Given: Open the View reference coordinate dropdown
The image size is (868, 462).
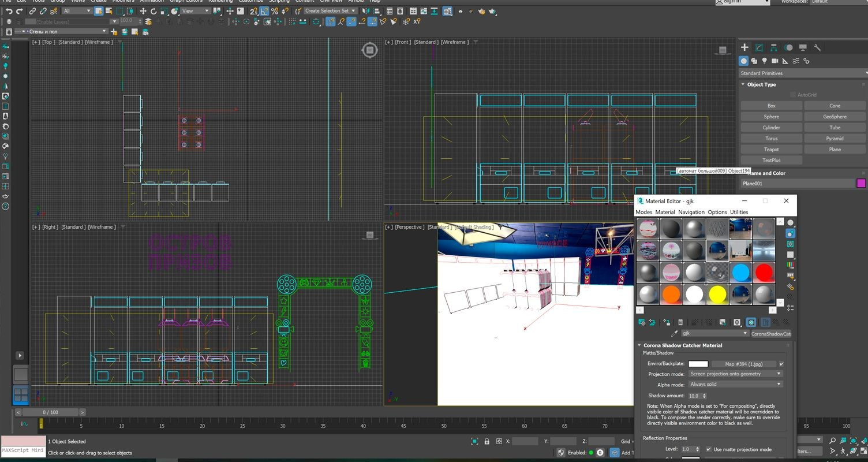Looking at the screenshot, I should tap(196, 11).
